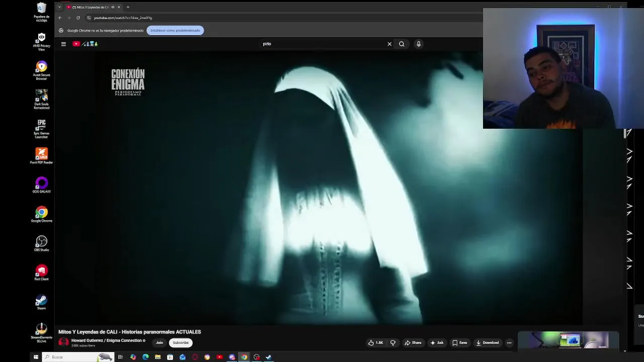Open video title Mitos Y Leyendas de CALI
The image size is (644, 362).
130,332
